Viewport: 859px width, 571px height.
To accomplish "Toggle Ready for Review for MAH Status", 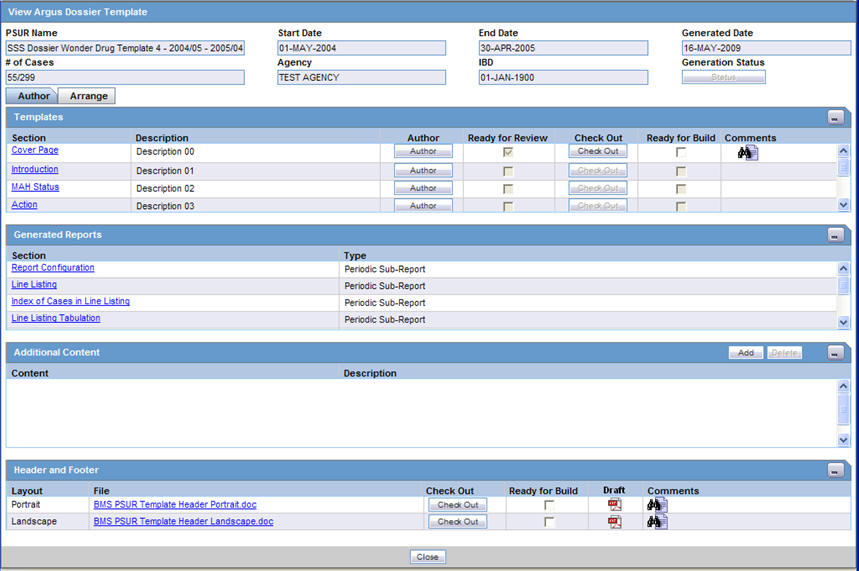I will pos(508,189).
